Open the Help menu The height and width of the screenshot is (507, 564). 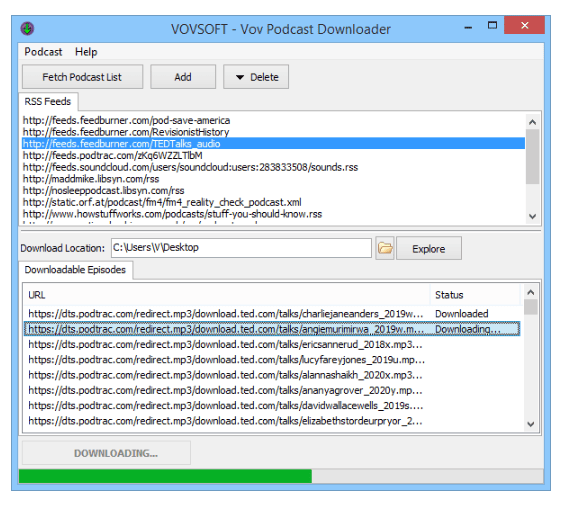(86, 52)
